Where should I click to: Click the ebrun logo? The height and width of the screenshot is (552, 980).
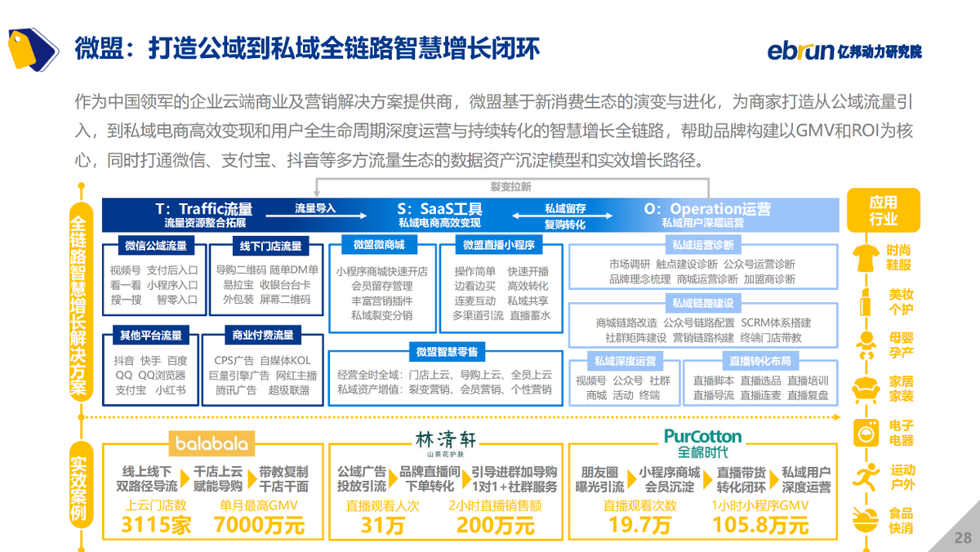pos(844,50)
